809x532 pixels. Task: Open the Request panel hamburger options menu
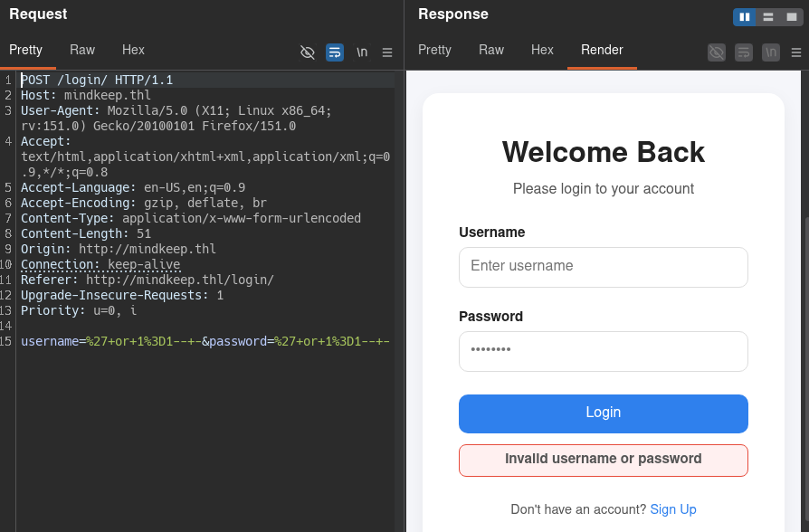(x=387, y=52)
